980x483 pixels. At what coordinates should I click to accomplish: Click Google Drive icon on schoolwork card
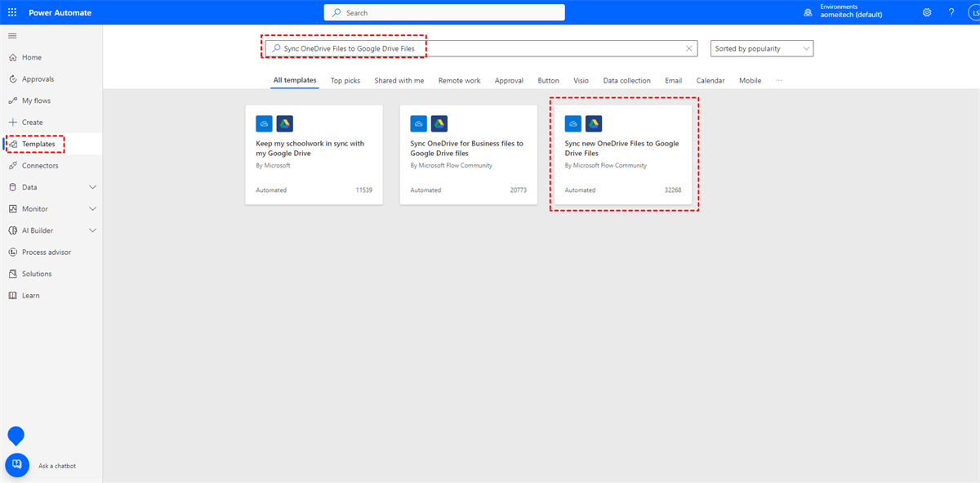point(284,123)
